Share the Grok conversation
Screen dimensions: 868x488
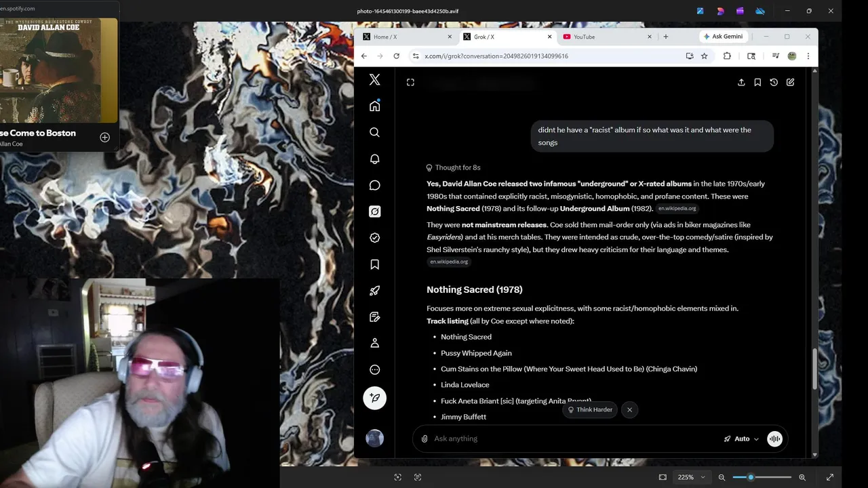pyautogui.click(x=741, y=82)
